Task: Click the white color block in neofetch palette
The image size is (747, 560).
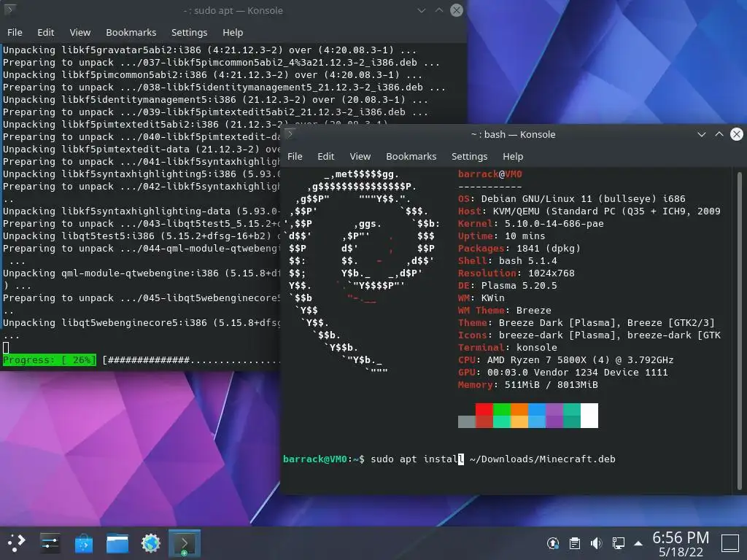Action: (x=589, y=415)
